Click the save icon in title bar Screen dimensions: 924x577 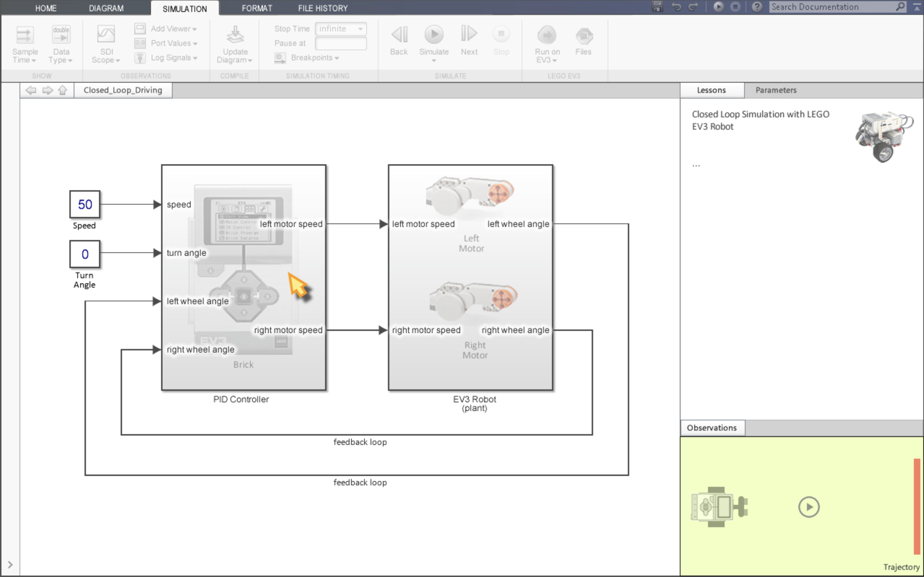point(657,7)
